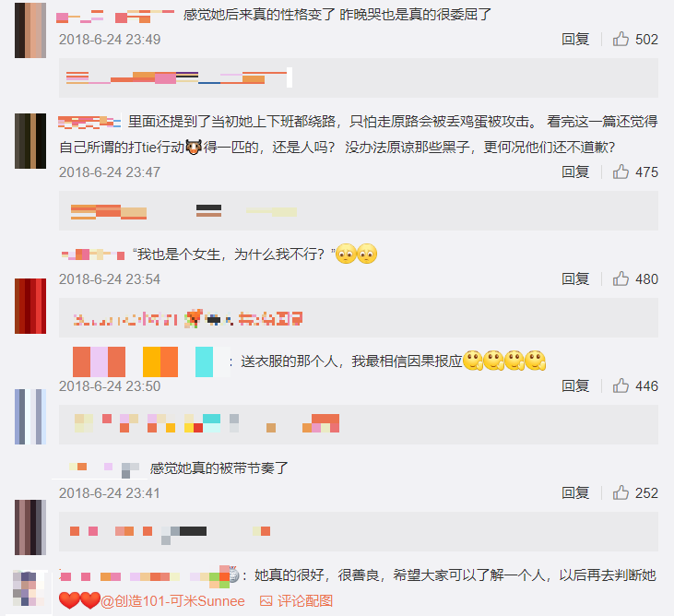This screenshot has height=616, width=674.
Task: Expand replies below the 23:41 comment
Action: [358, 532]
